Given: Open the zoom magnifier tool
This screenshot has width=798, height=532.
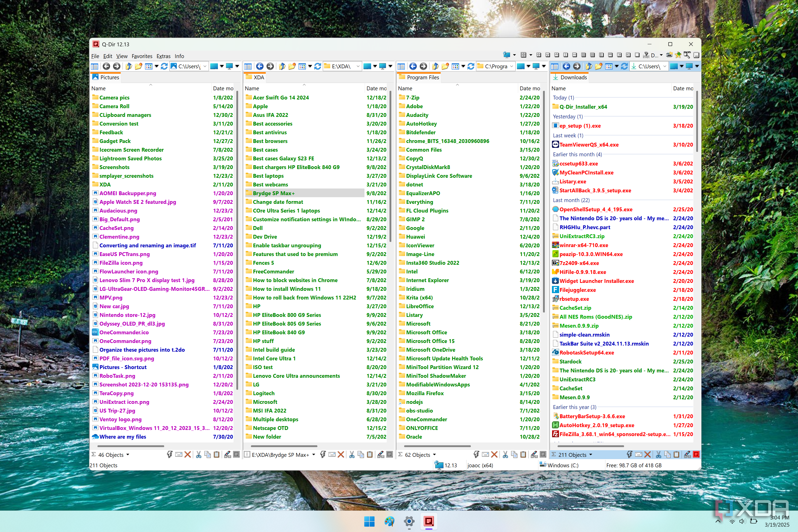Looking at the screenshot, I should coord(687,55).
